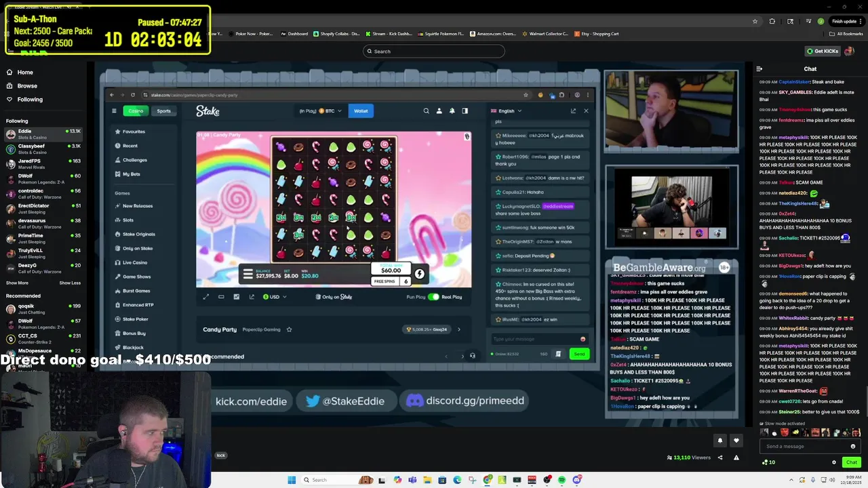This screenshot has height=488, width=868.
Task: Click the Kick search box
Action: pyautogui.click(x=434, y=51)
